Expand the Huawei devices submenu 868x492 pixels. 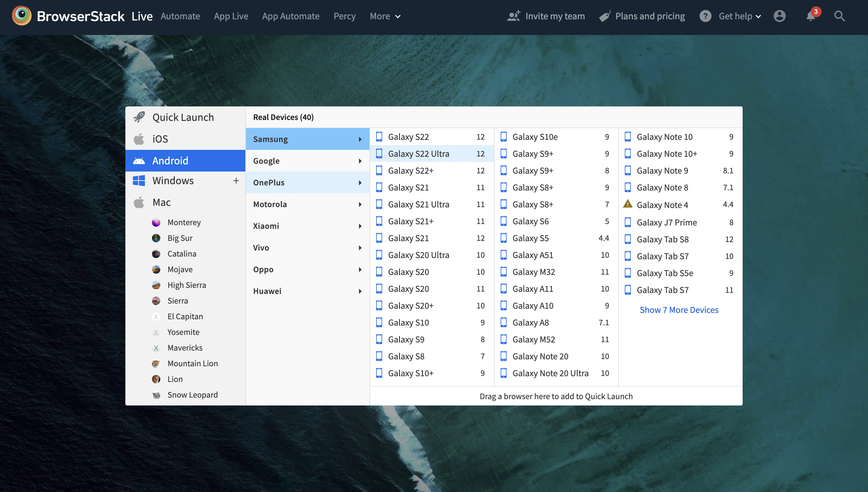coord(307,290)
